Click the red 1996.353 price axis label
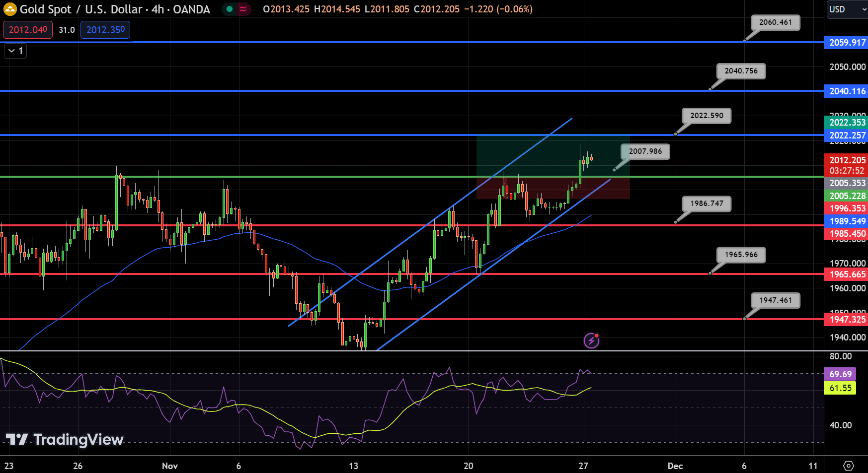 (846, 208)
